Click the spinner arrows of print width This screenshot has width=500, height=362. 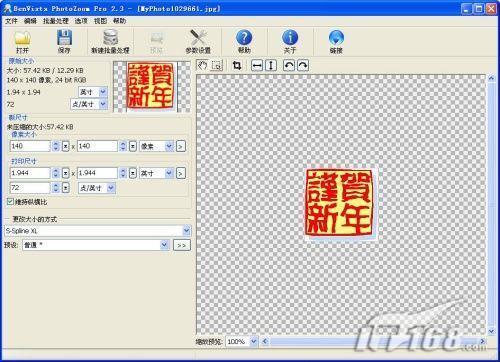tap(56, 173)
